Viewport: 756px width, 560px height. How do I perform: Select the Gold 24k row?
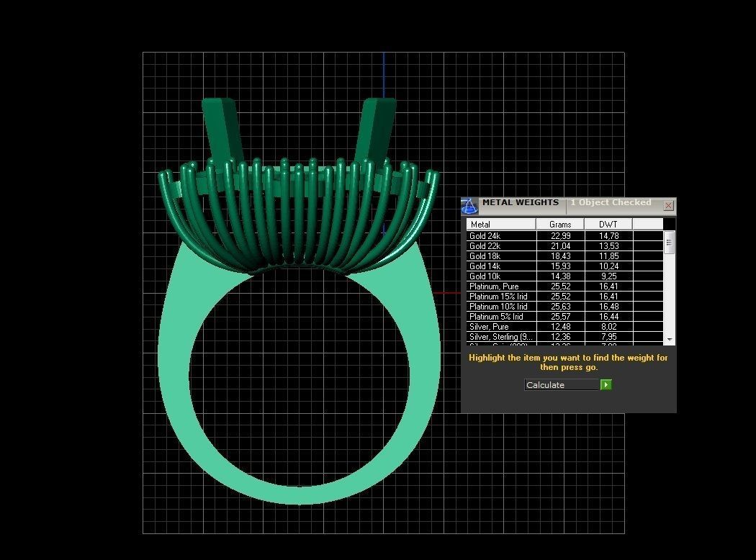click(564, 235)
